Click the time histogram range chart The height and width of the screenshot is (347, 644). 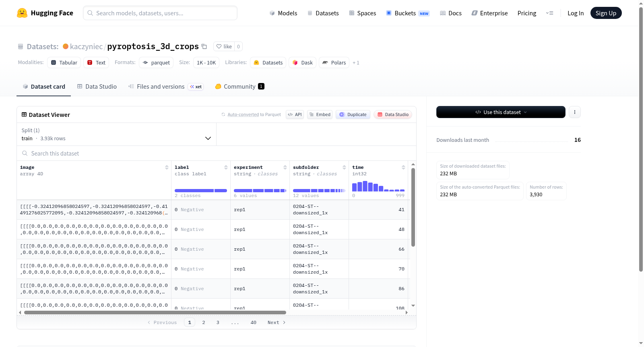[378, 186]
